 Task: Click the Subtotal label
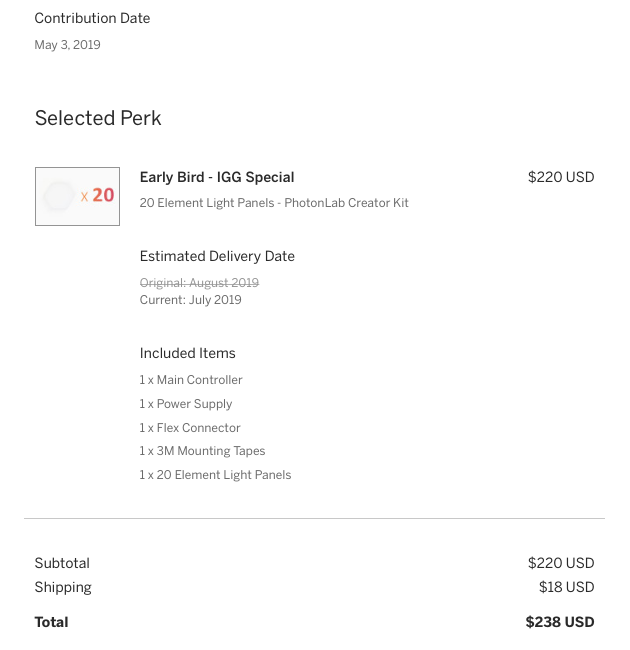pos(62,563)
